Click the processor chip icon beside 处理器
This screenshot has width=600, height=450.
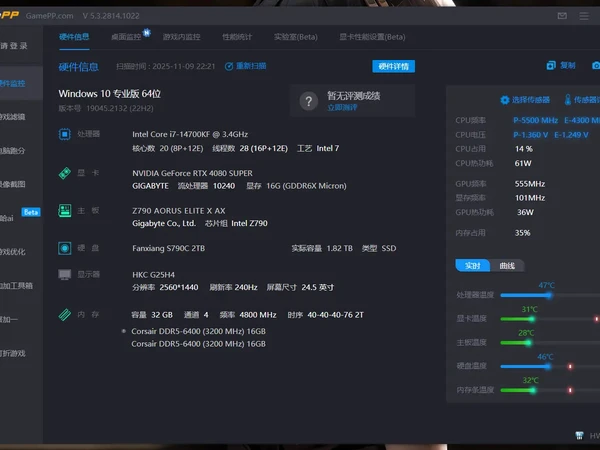65,134
